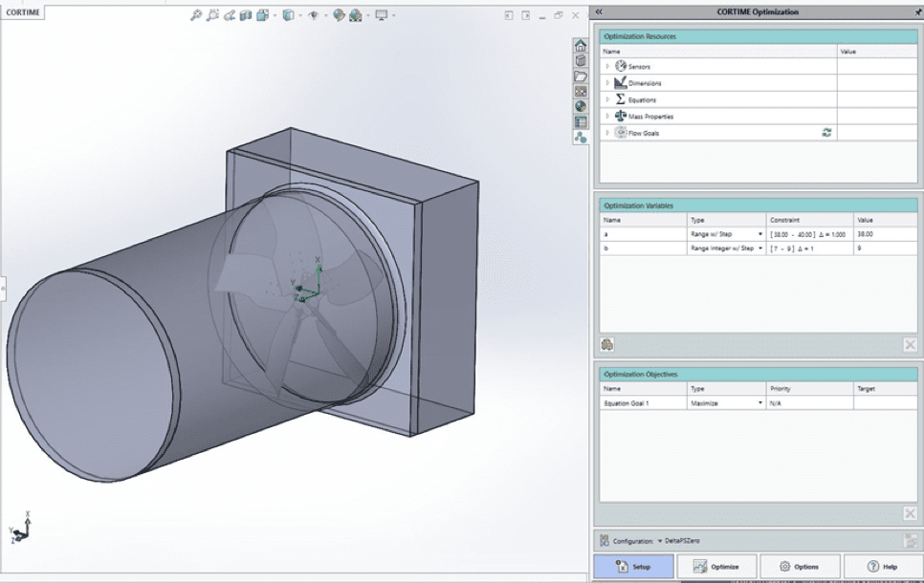Open the Options tab
924x583 pixels.
coord(800,567)
